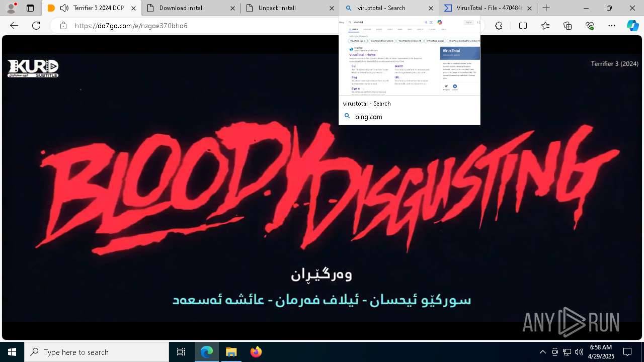Open the volume control tray icon

[x=579, y=352]
